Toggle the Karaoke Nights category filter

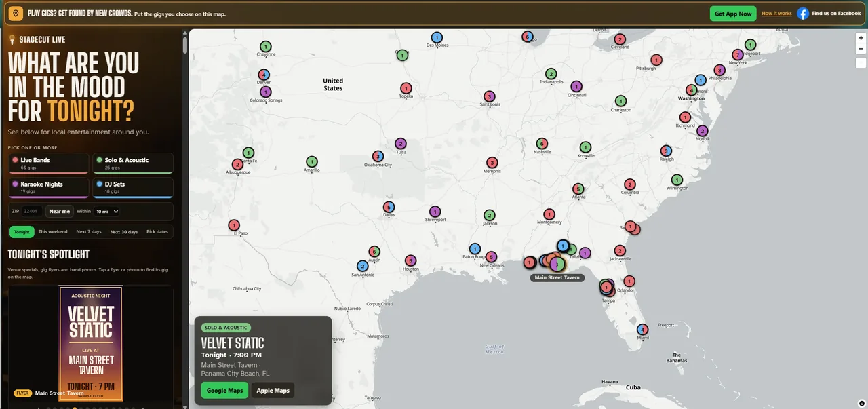click(48, 187)
